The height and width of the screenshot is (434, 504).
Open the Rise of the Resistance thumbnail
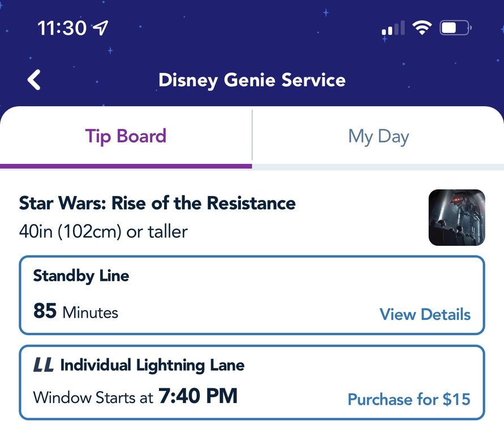click(456, 218)
